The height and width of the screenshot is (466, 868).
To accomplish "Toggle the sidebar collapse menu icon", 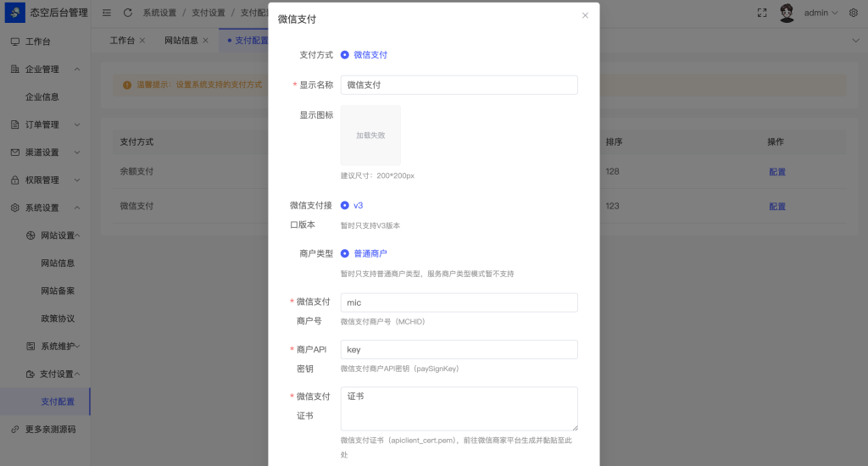I will tap(106, 13).
